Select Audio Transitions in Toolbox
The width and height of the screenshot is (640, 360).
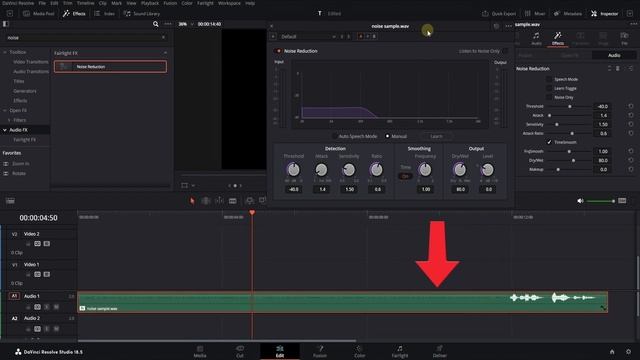31,71
